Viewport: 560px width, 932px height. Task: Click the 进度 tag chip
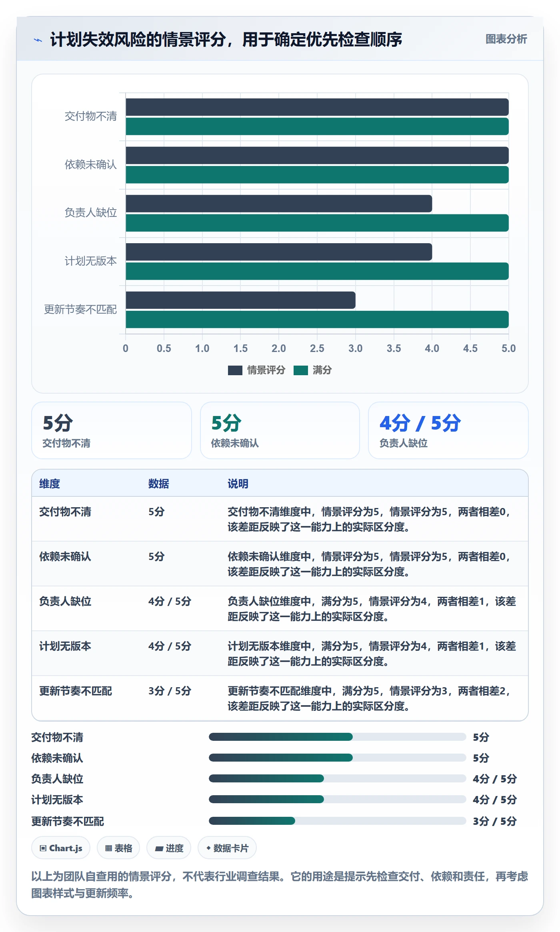coord(169,848)
